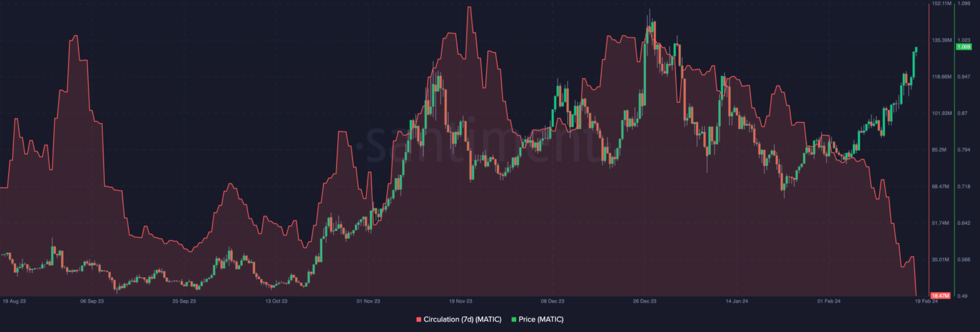The image size is (980, 332).
Task: Select the 01 Feb 24 date label
Action: [x=828, y=301]
